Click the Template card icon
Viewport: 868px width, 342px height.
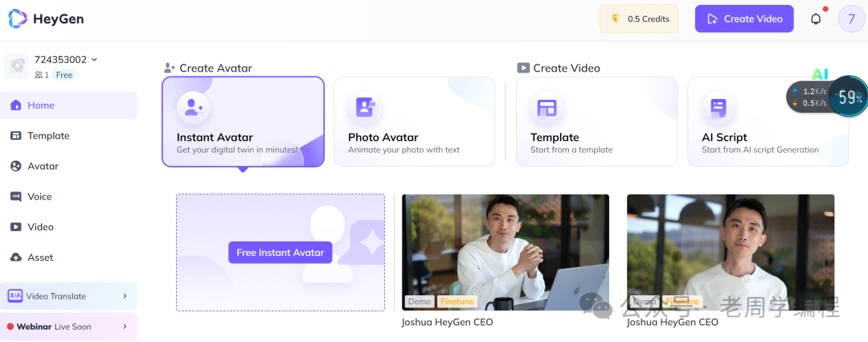coord(547,108)
